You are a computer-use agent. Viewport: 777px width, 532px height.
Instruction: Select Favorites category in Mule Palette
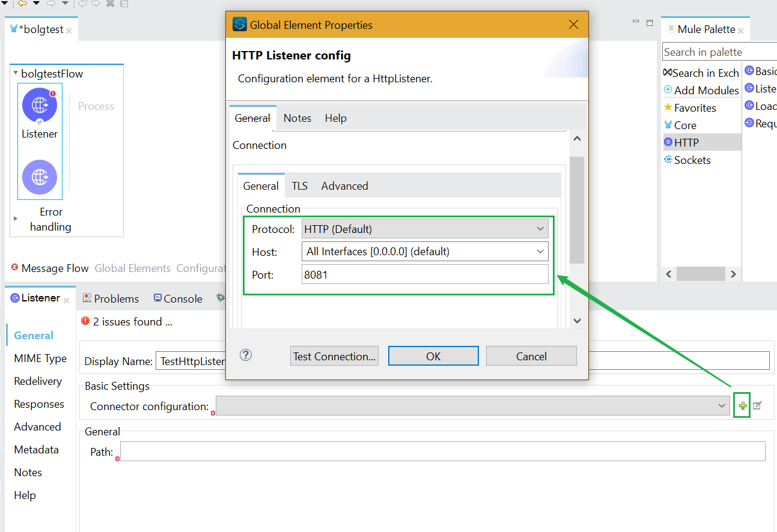[690, 107]
